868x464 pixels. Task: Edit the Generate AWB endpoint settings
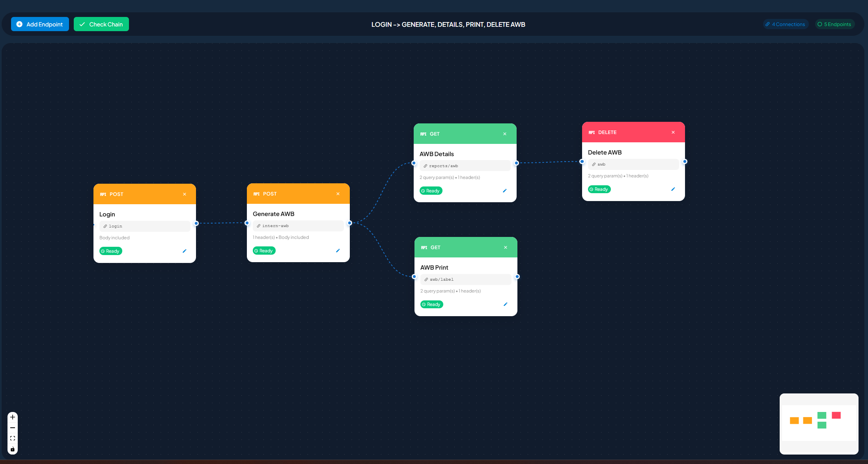pyautogui.click(x=338, y=250)
